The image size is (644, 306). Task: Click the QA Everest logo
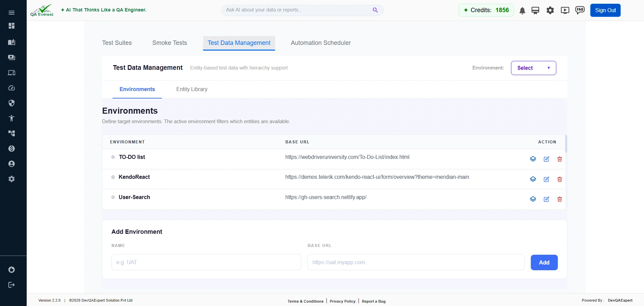(x=42, y=10)
